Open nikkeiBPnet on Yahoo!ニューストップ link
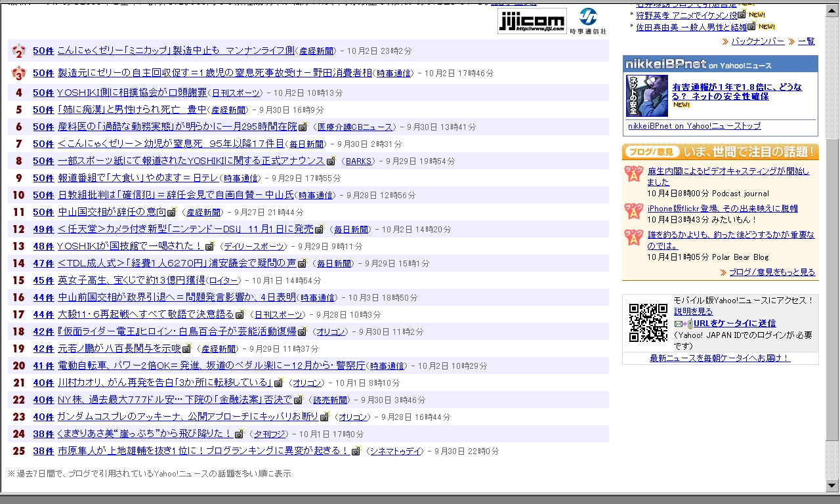The width and height of the screenshot is (840, 504). 694,126
